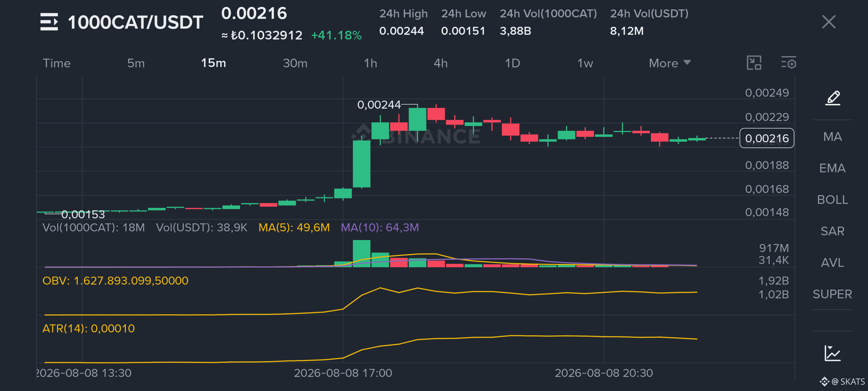Viewport: 868px width, 391px height.
Task: Tap the lira equivalent price ₺0.1032912
Action: click(x=267, y=35)
